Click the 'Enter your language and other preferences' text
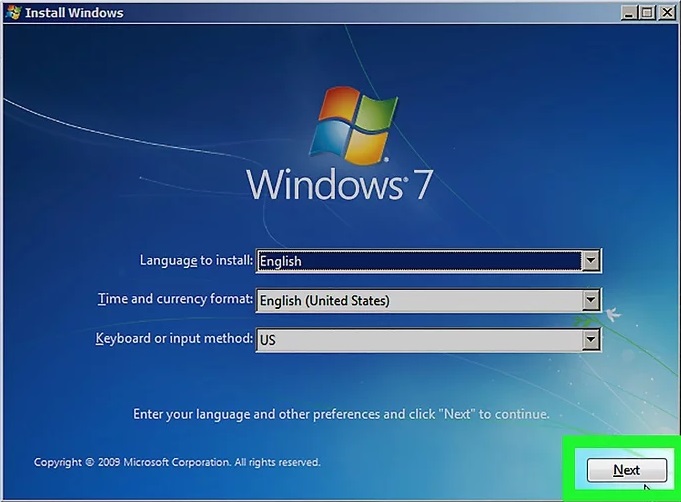 point(341,414)
